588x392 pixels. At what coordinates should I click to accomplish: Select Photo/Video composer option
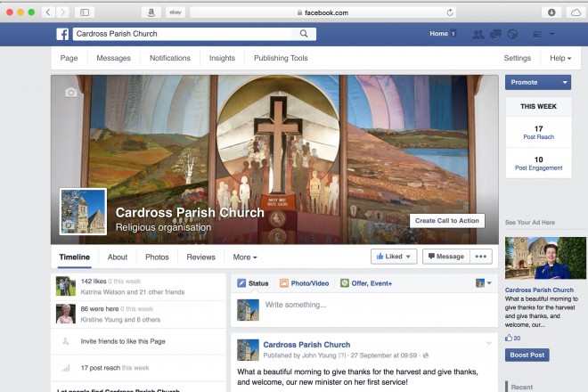click(304, 283)
